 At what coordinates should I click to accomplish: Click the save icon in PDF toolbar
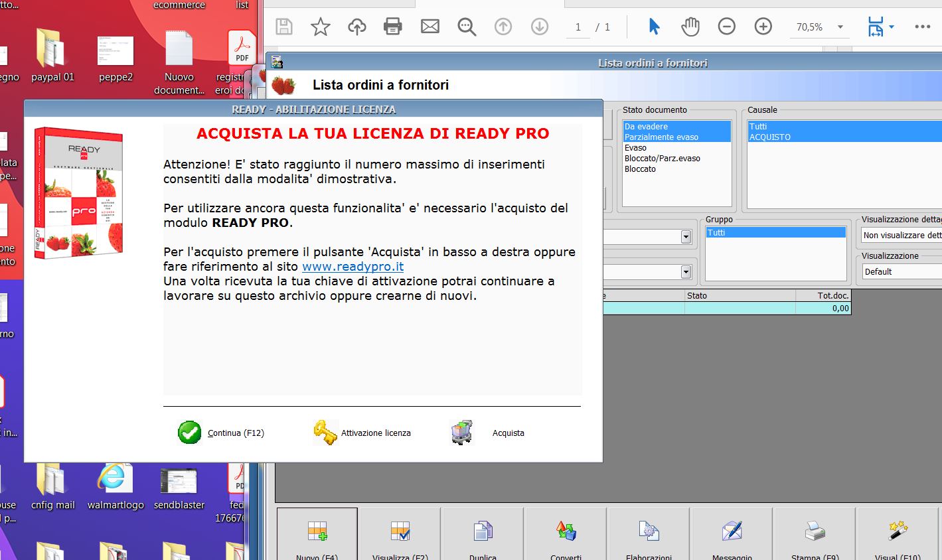click(284, 27)
